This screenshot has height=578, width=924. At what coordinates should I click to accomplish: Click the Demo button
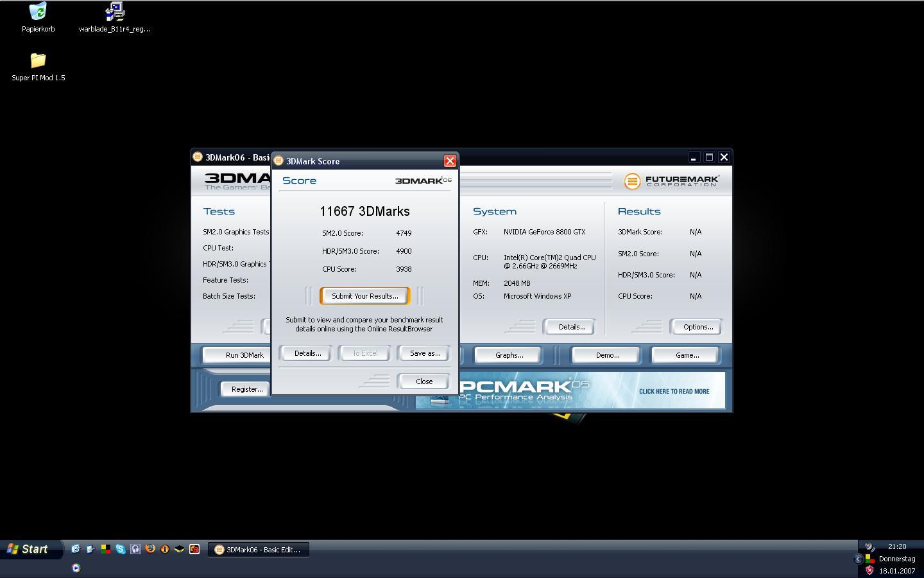607,355
